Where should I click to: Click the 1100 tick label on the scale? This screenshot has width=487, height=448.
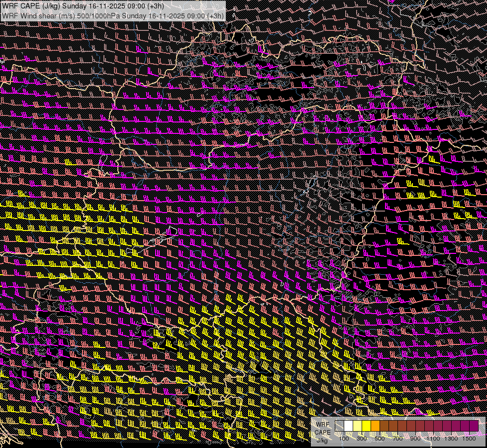click(x=433, y=439)
